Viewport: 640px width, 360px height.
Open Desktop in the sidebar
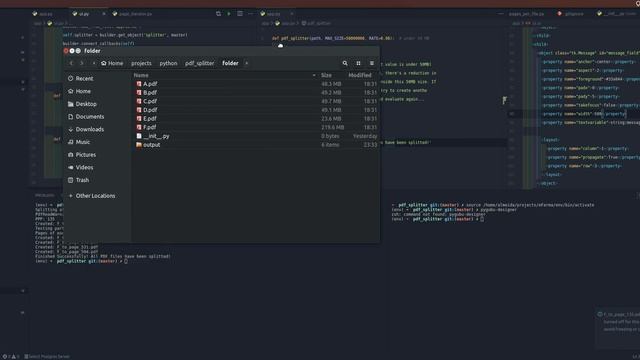coord(82,104)
